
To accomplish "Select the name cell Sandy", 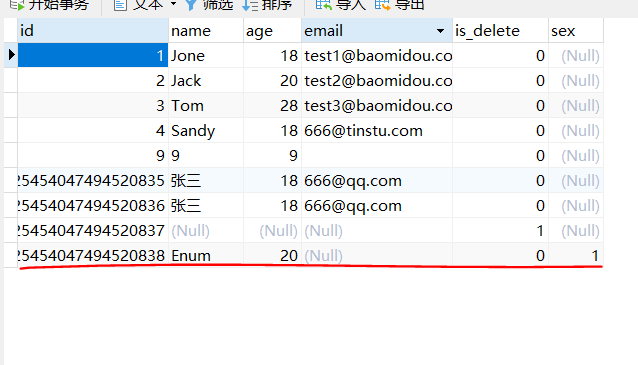I will [x=206, y=131].
